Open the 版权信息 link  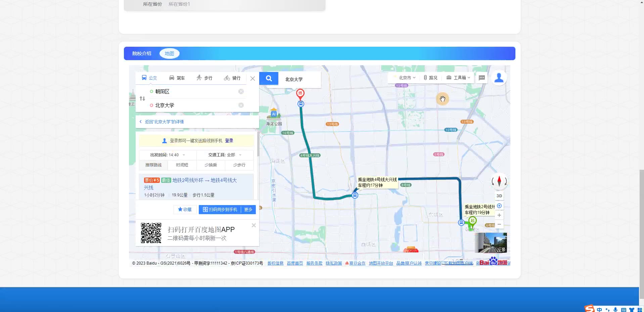click(x=275, y=263)
